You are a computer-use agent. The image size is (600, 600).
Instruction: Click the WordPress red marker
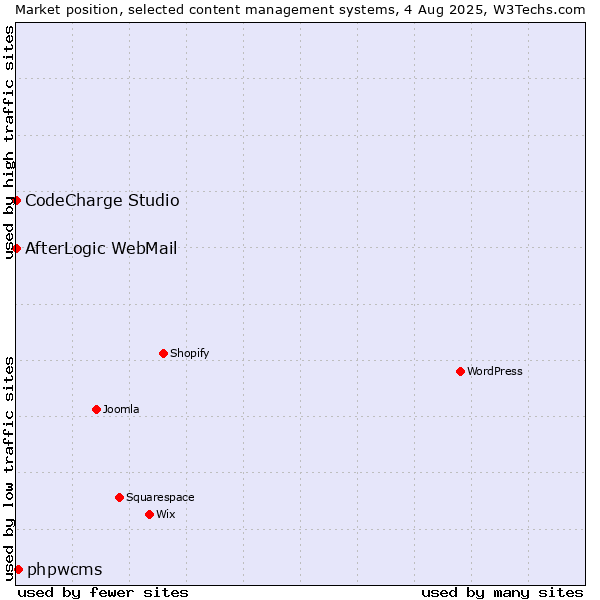(460, 372)
